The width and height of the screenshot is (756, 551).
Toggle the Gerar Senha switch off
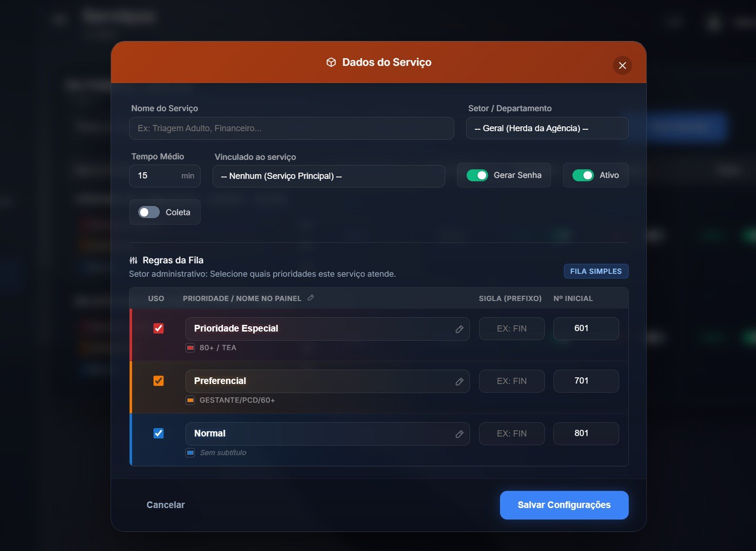pos(477,176)
